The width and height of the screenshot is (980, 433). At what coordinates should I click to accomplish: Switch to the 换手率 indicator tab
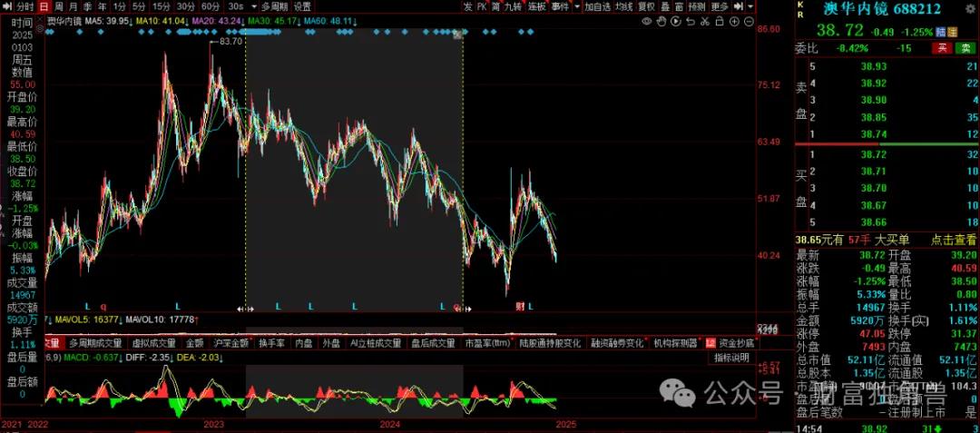(272, 343)
